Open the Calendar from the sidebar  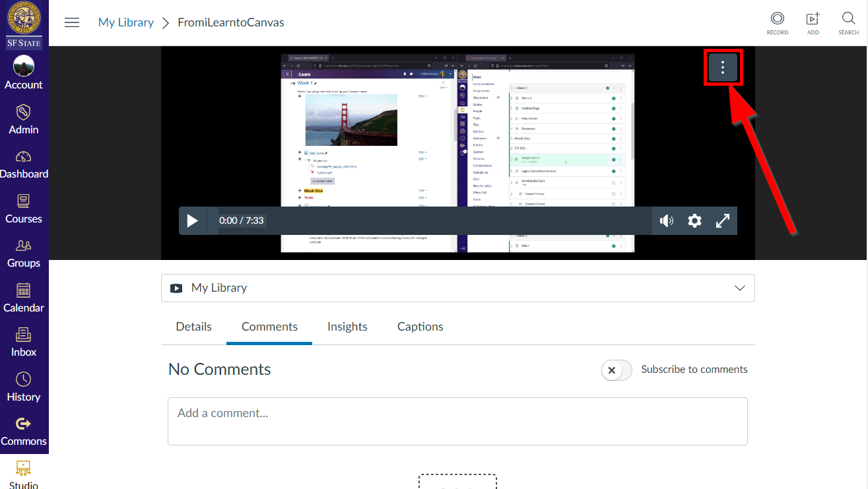click(x=24, y=297)
